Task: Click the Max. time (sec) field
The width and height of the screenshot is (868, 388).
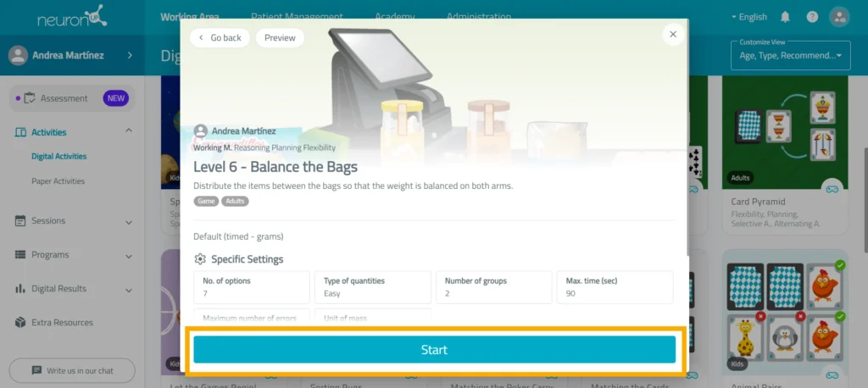Action: (615, 287)
